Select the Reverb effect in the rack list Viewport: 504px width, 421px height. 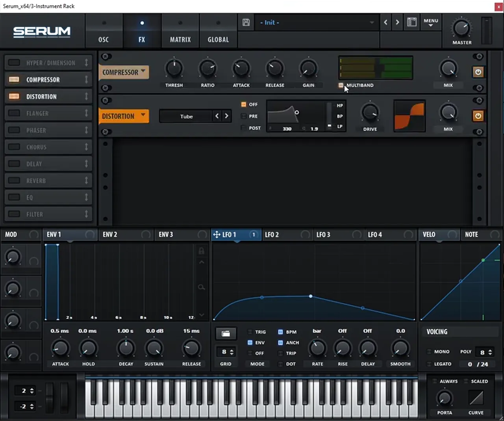(x=49, y=181)
